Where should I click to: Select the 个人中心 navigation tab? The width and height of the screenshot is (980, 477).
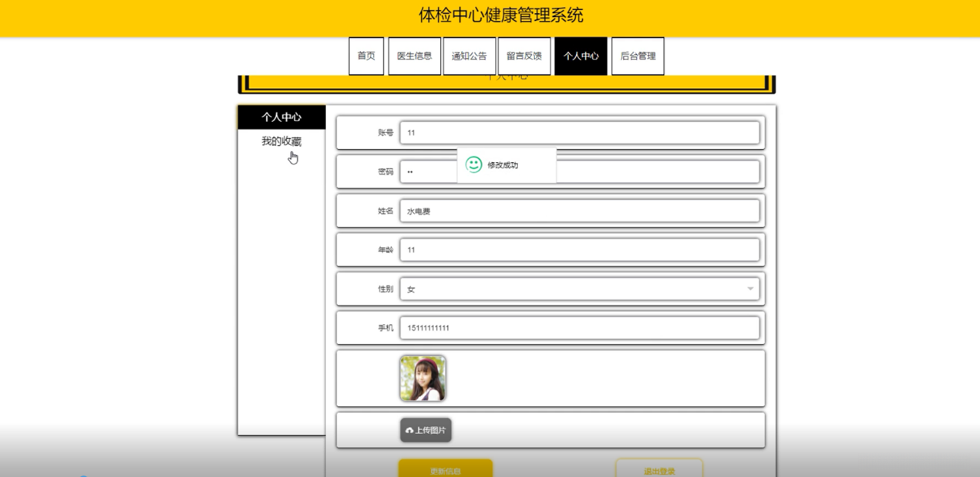581,56
